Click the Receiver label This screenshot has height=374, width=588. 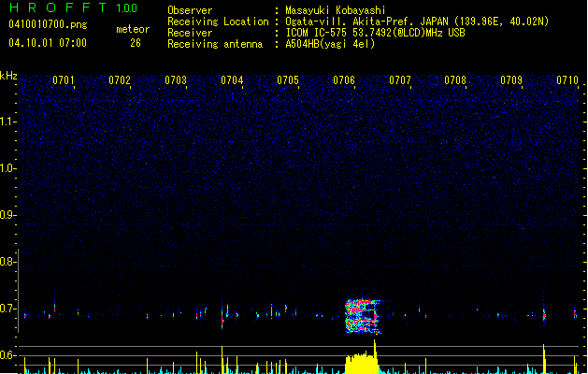[190, 33]
